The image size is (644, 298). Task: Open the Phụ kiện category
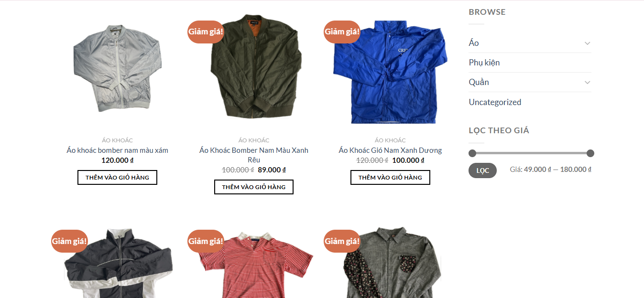click(484, 63)
